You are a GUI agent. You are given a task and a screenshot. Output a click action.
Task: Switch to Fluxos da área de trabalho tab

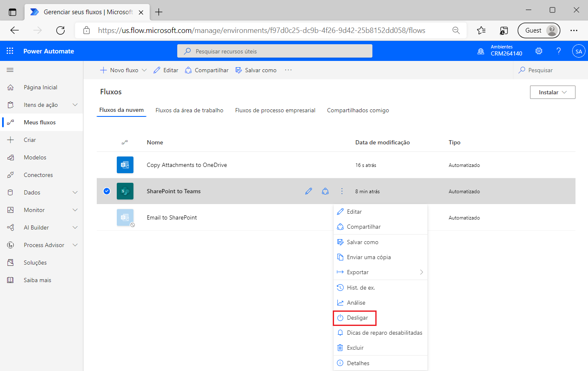click(x=189, y=110)
